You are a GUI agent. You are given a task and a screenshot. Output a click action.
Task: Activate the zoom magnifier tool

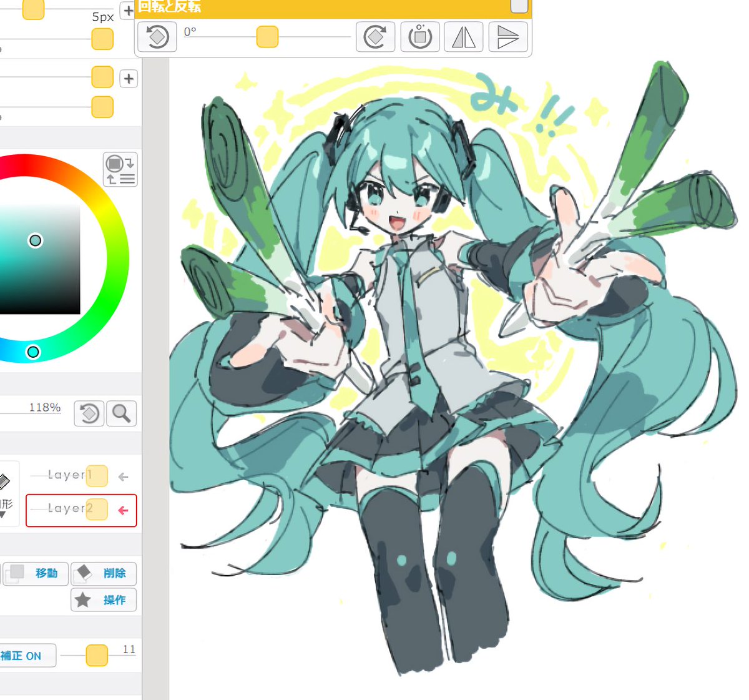point(121,413)
